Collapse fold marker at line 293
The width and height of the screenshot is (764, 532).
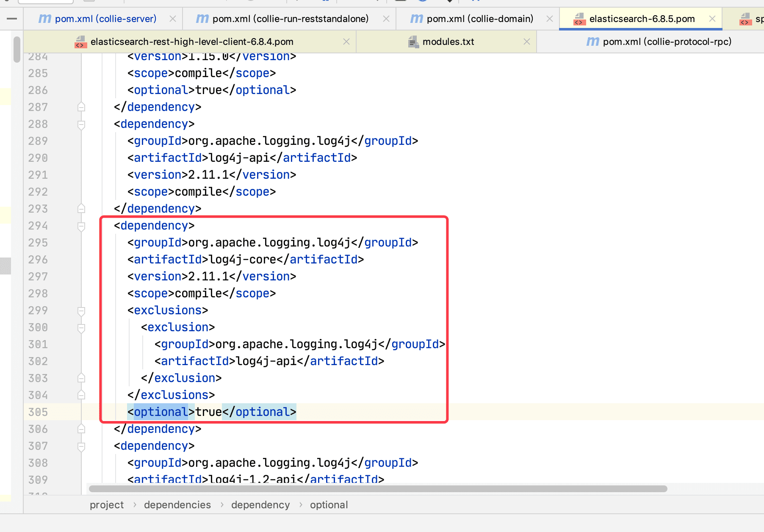coord(81,208)
